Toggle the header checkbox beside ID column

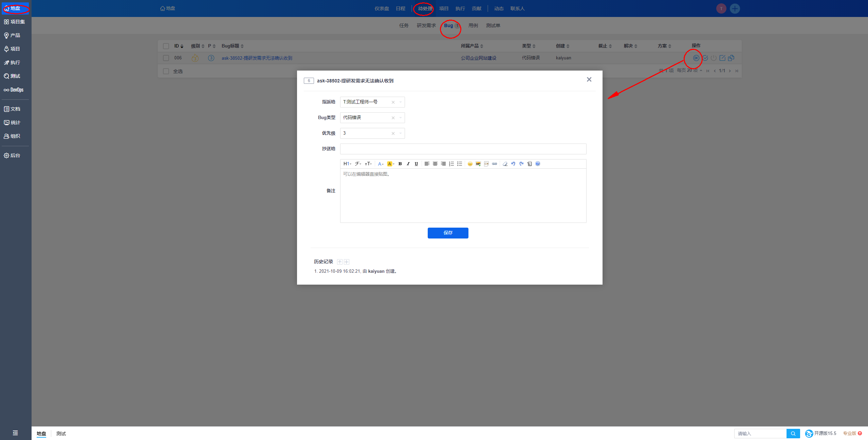coord(166,46)
